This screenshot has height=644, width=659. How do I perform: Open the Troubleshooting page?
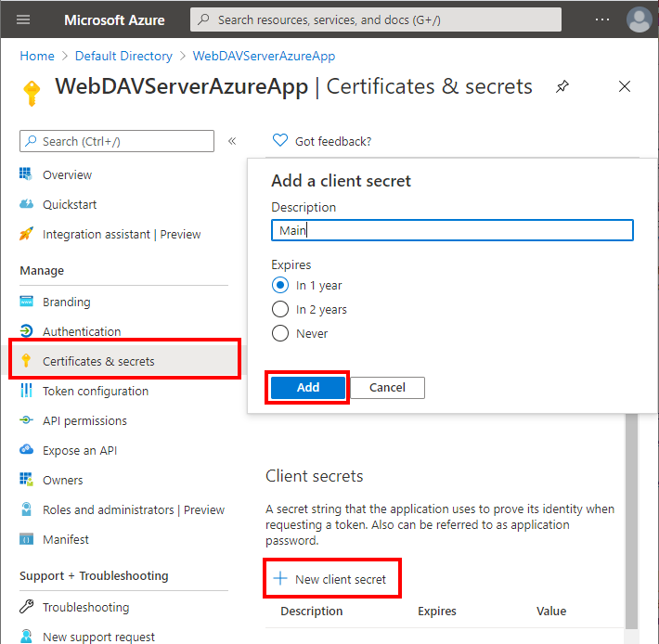(85, 608)
